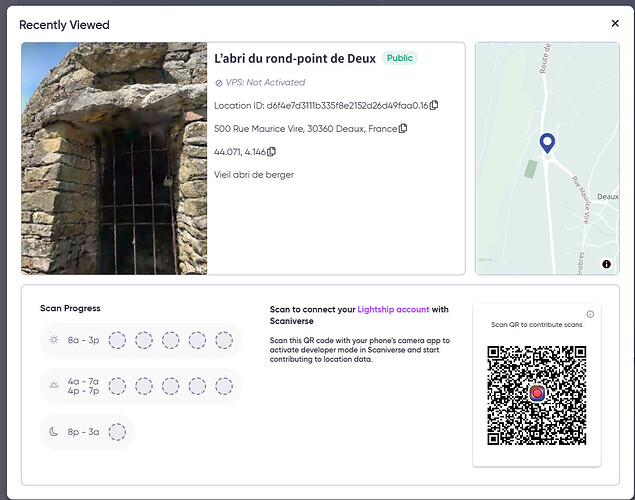Click the '500 Rue Maurice Vire' address text
The image size is (635, 500).
305,129
